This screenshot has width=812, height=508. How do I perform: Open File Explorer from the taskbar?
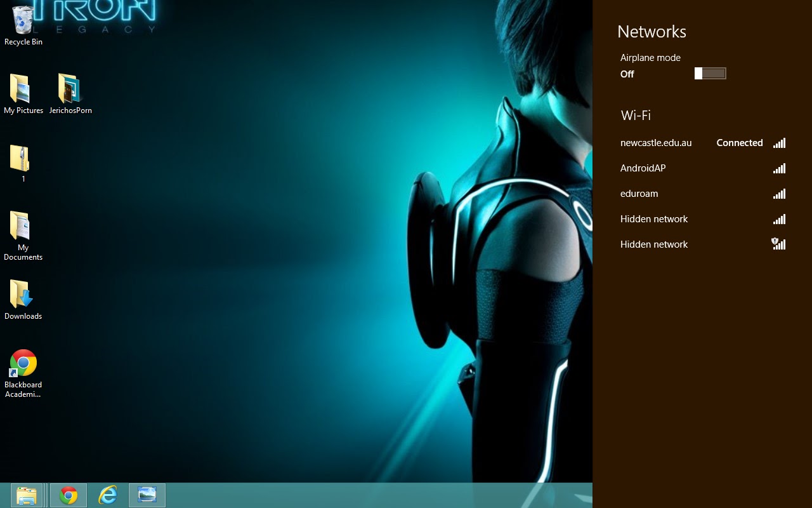[x=27, y=495]
